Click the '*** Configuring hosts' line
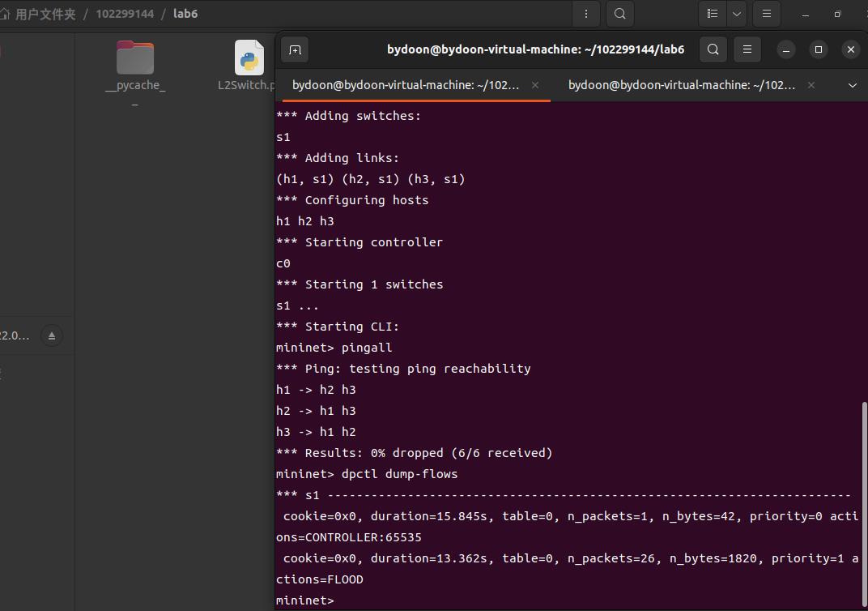The image size is (868, 611). 352,200
